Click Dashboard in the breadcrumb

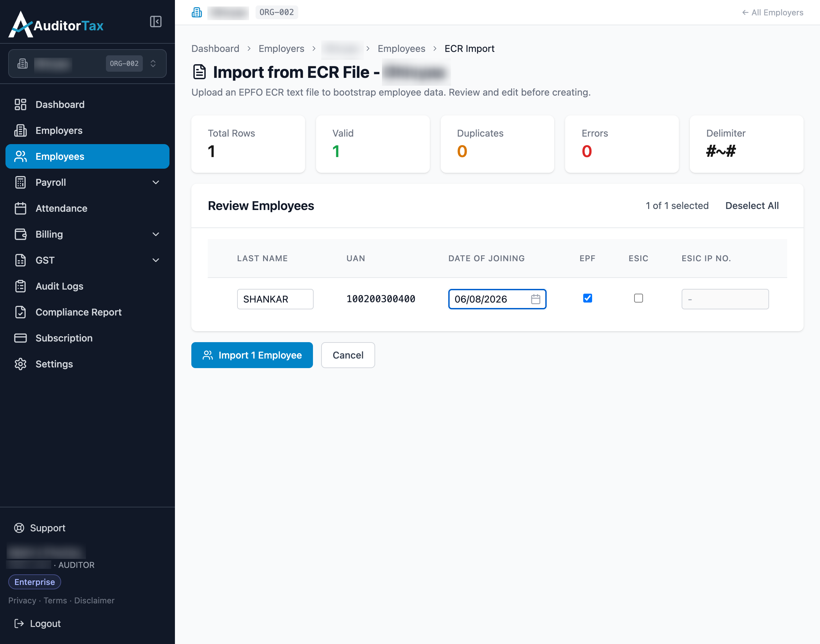(215, 48)
